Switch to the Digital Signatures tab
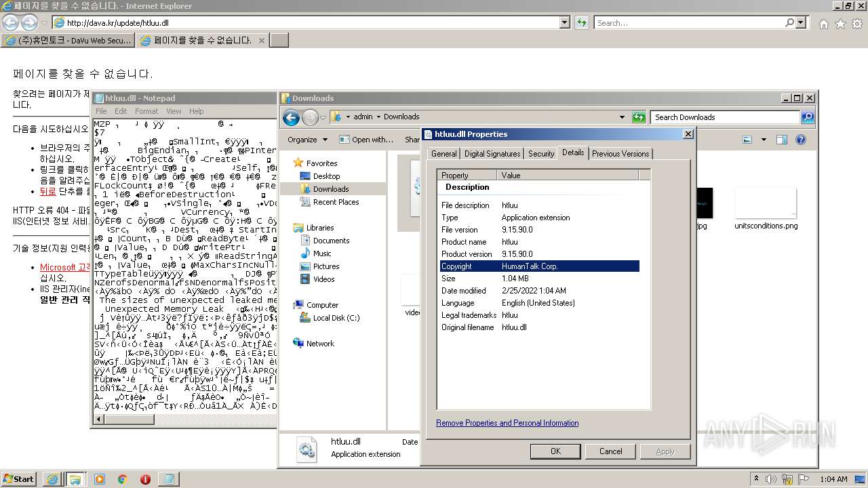Image resolution: width=868 pixels, height=488 pixels. [x=492, y=154]
